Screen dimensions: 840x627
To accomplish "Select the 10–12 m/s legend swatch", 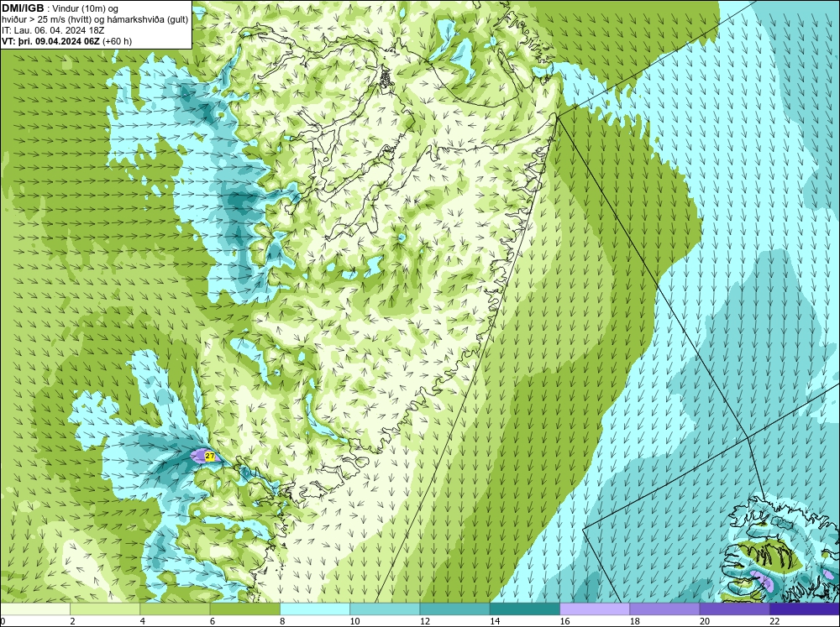I will [x=385, y=609].
